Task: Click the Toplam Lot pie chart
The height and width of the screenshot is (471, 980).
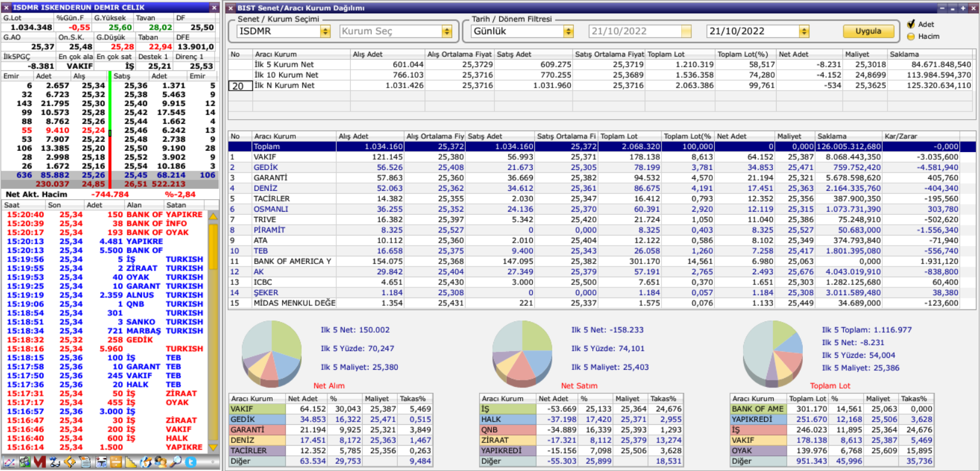Action: 772,354
